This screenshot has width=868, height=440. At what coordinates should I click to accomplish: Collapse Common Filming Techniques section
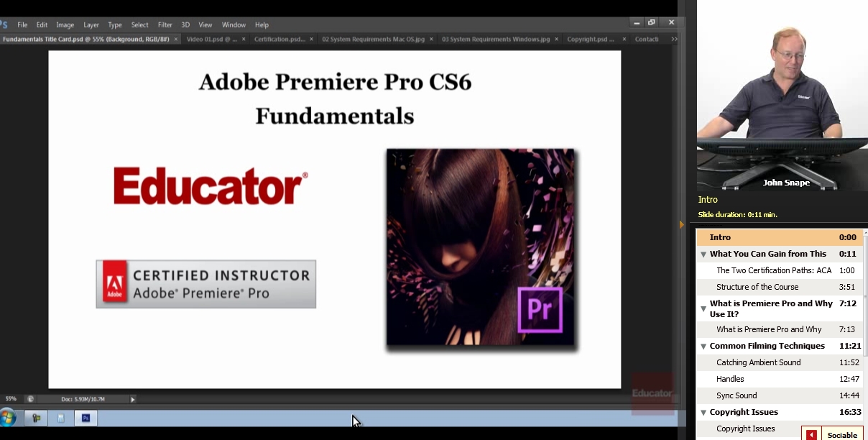click(x=703, y=346)
